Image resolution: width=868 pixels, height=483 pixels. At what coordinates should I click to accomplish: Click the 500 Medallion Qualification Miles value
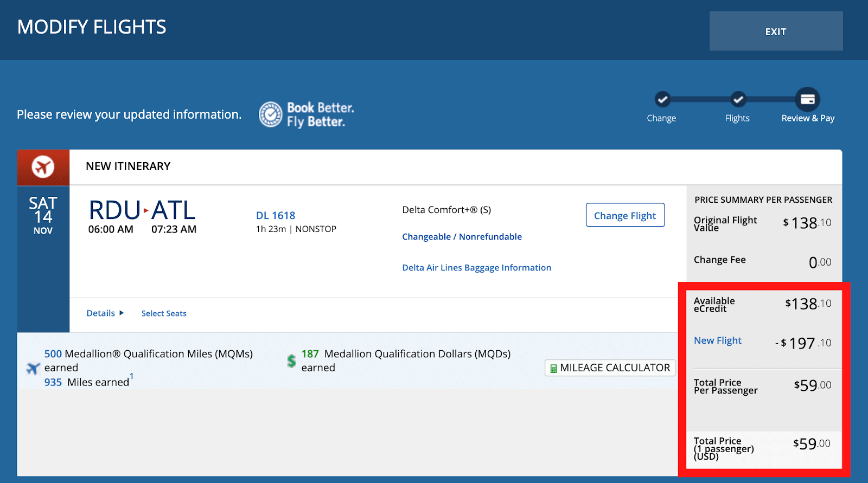53,354
